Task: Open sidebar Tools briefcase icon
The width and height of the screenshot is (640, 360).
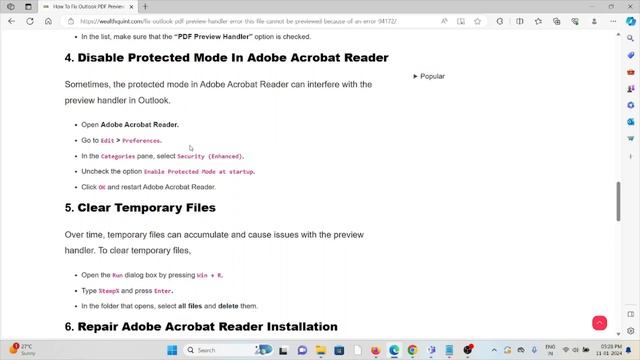Action: tap(631, 72)
